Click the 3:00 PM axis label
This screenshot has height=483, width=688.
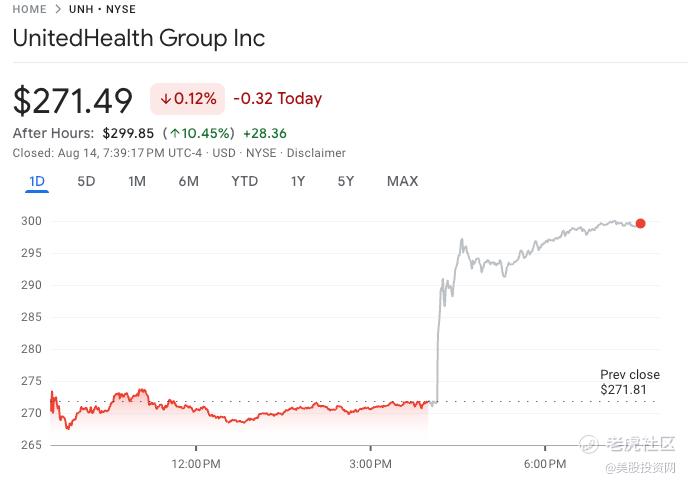370,464
